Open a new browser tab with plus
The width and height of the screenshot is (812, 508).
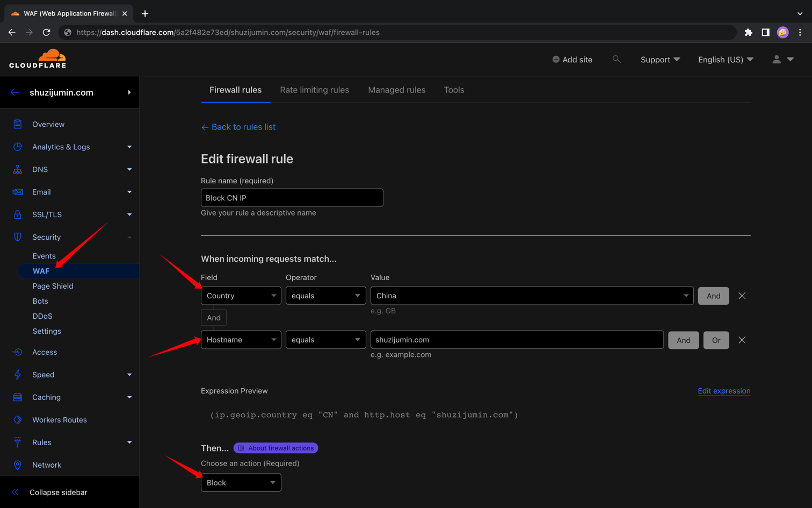coord(145,13)
